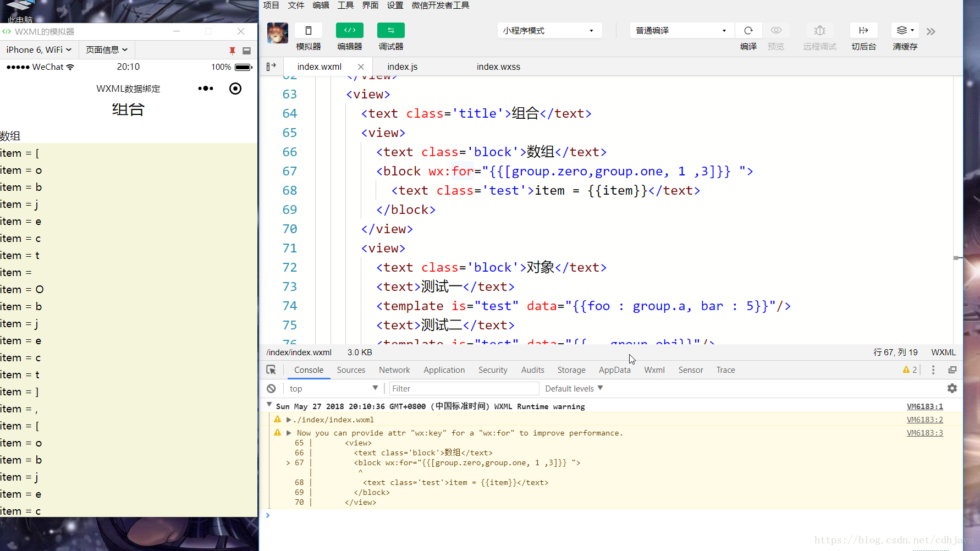Collapse the WXML Runtime warning group
Viewport: 980px width, 551px height.
coord(269,405)
